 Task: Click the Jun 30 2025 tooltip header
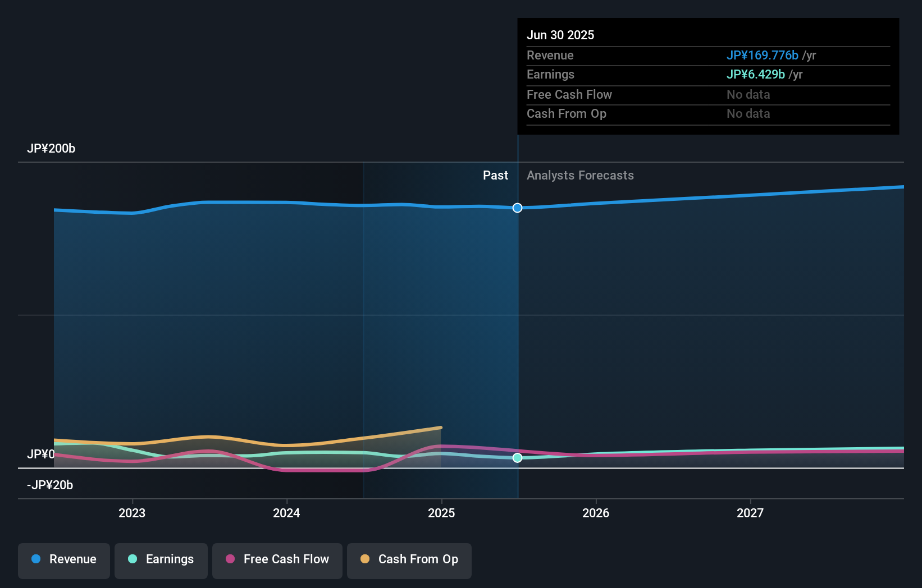click(x=560, y=35)
